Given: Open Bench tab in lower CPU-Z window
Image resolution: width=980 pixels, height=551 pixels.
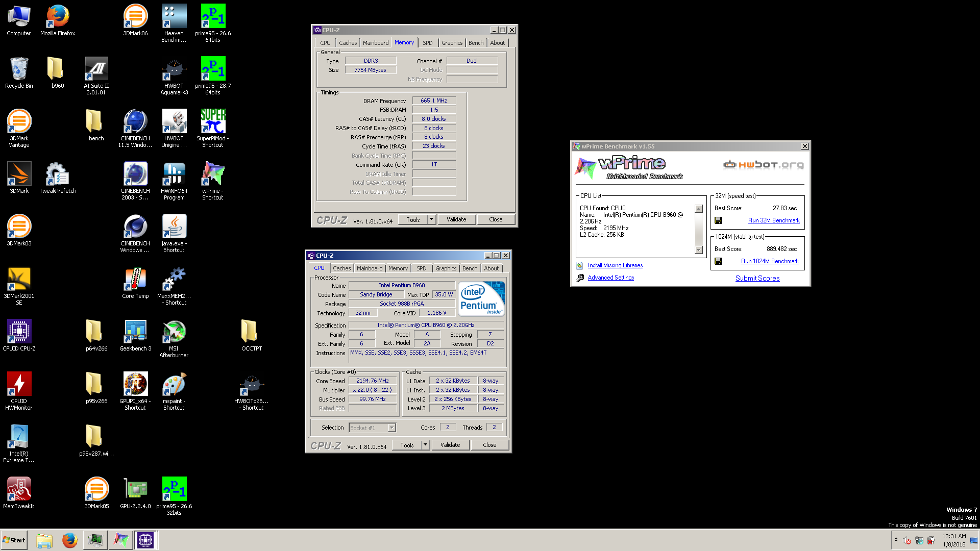Looking at the screenshot, I should [x=470, y=268].
